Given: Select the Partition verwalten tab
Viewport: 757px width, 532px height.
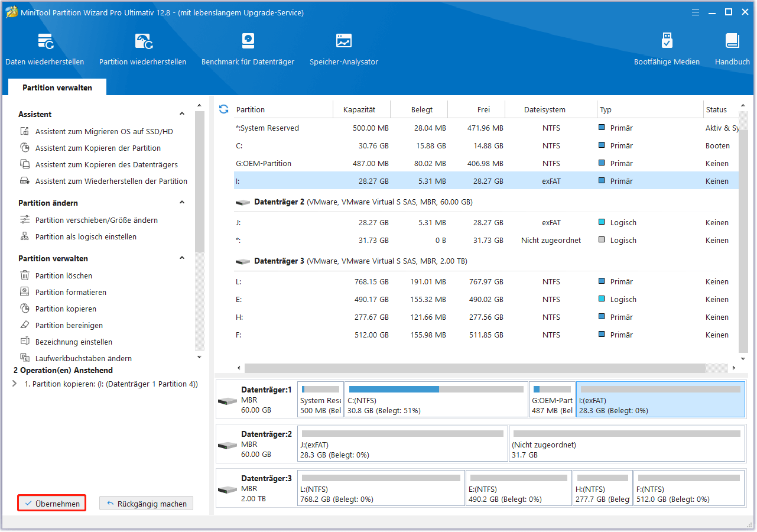Looking at the screenshot, I should tap(57, 87).
